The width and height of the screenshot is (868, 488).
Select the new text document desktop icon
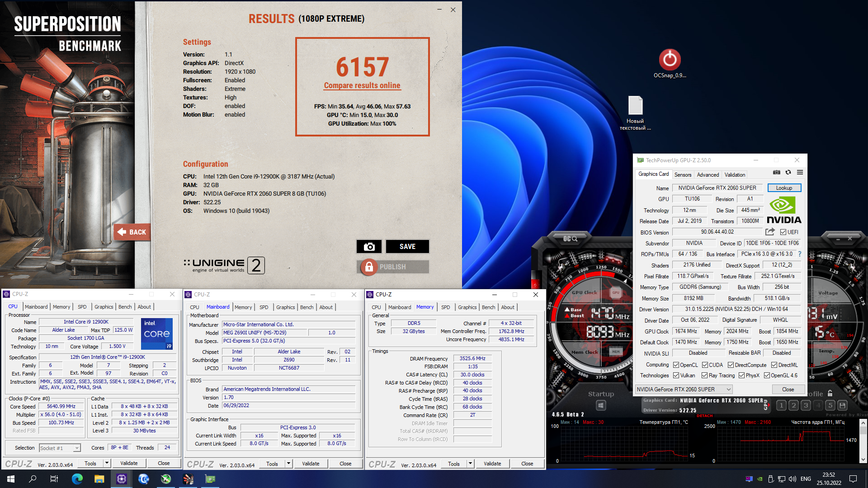pos(635,113)
